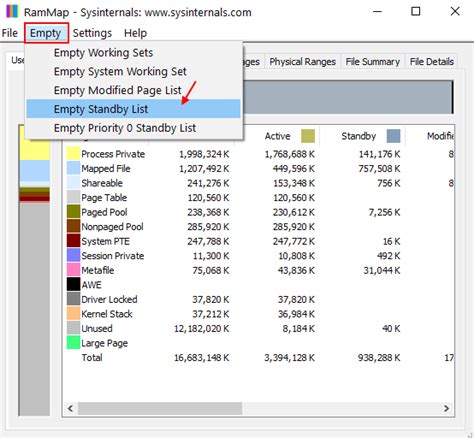The height and width of the screenshot is (438, 474).
Task: Click the Kernel Stack orange swatch
Action: pos(73,314)
